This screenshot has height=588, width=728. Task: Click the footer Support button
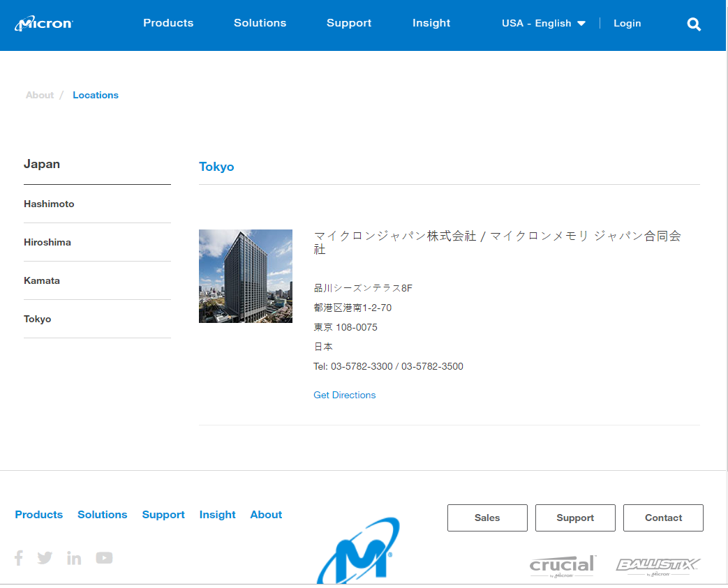(575, 518)
